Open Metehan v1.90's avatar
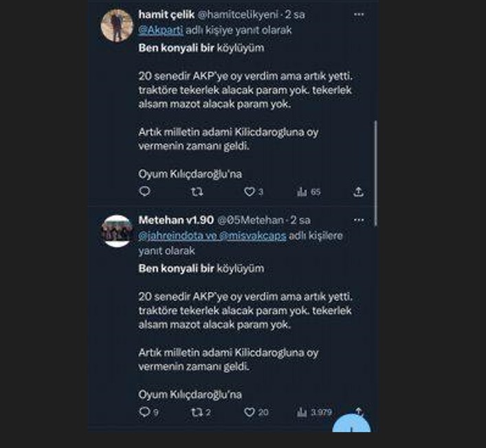The width and height of the screenshot is (486, 448). [x=117, y=232]
